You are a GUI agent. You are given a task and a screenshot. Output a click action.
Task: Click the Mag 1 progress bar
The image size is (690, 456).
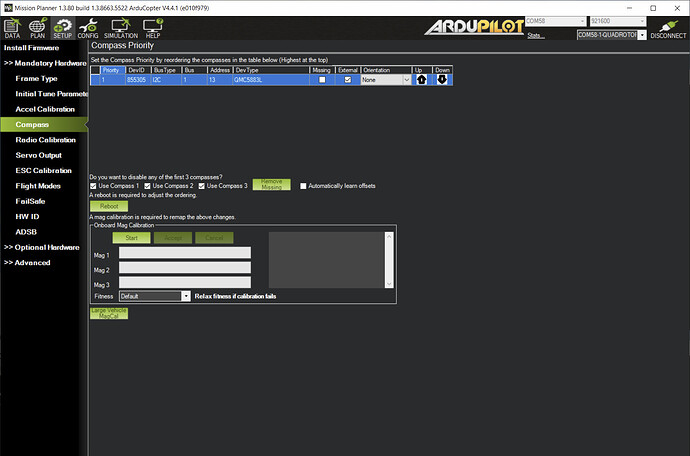[185, 253]
